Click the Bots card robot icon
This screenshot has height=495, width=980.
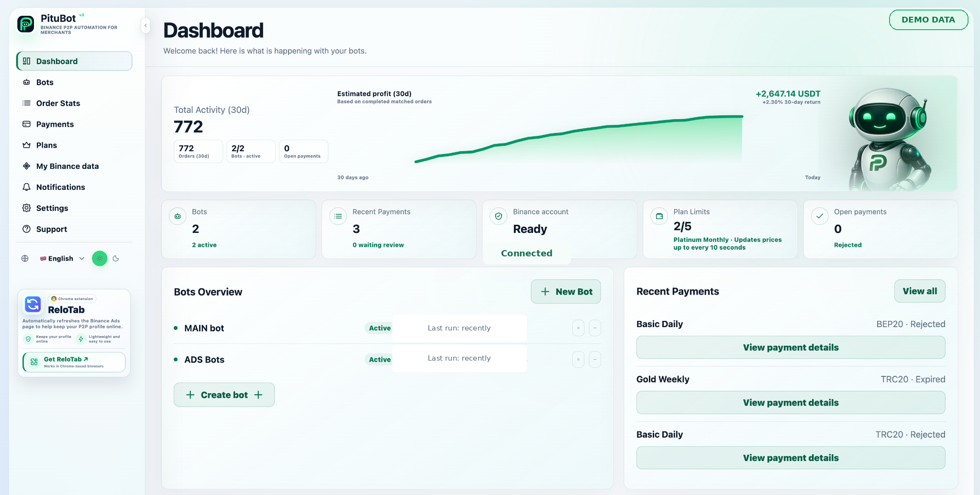178,216
